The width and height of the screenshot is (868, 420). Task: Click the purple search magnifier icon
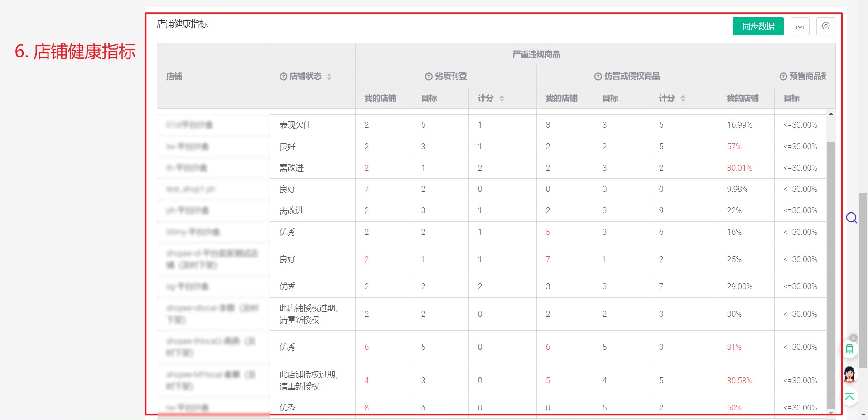coord(851,218)
